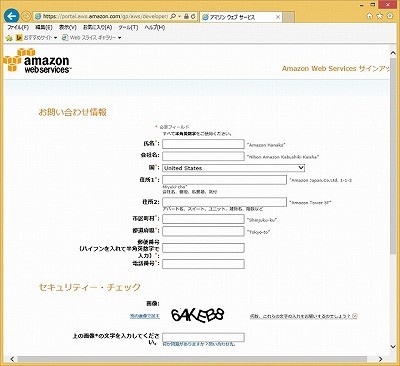Close the アマゾン ウェブ サービス tab

point(278,17)
